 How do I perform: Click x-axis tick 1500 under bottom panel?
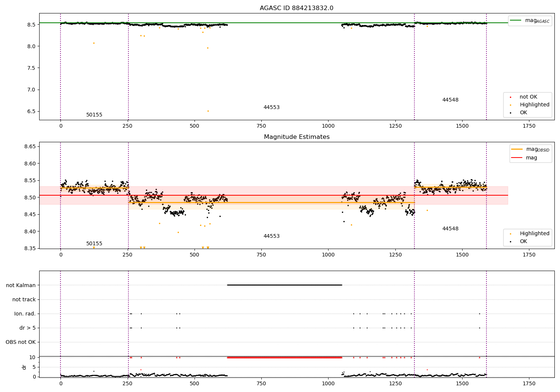click(462, 383)
